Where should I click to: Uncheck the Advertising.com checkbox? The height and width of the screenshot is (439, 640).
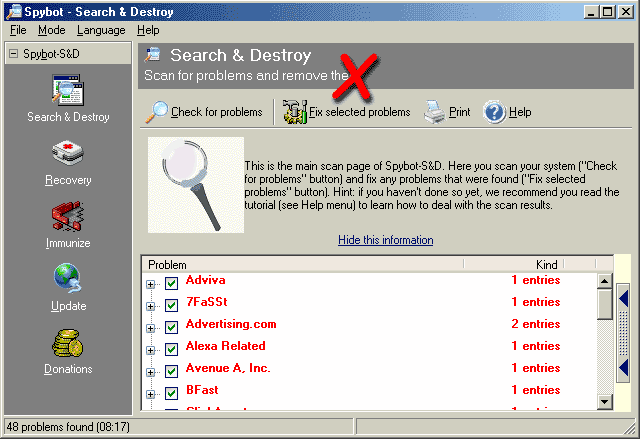coord(171,325)
